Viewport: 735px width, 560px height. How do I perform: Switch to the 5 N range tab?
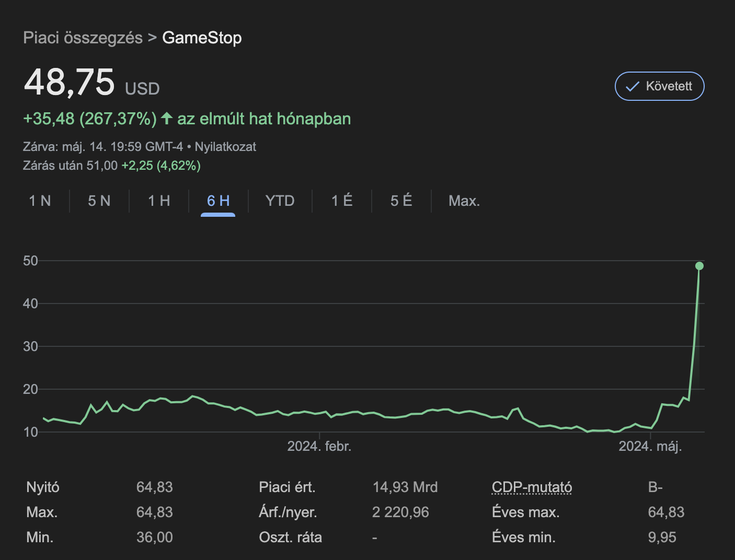(x=99, y=201)
